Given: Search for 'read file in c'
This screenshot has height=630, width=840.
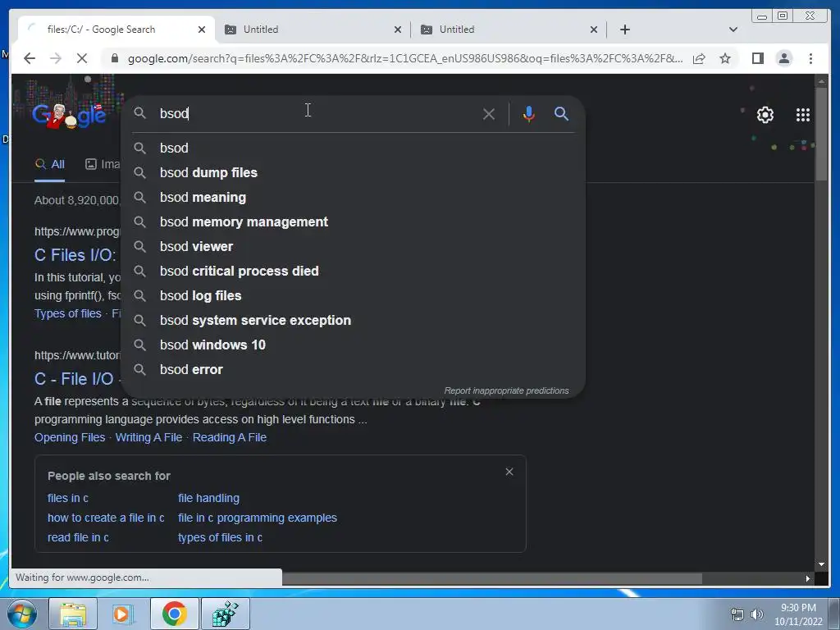Looking at the screenshot, I should click(x=78, y=537).
